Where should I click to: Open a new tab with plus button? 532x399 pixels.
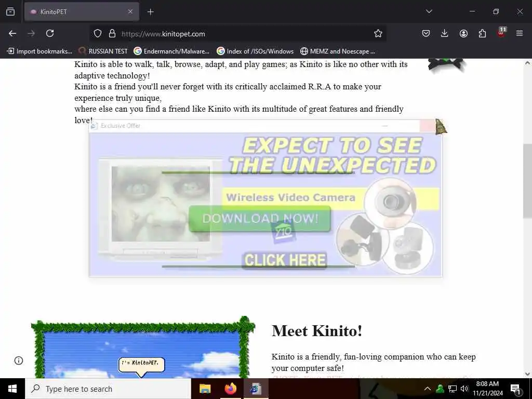tap(151, 12)
